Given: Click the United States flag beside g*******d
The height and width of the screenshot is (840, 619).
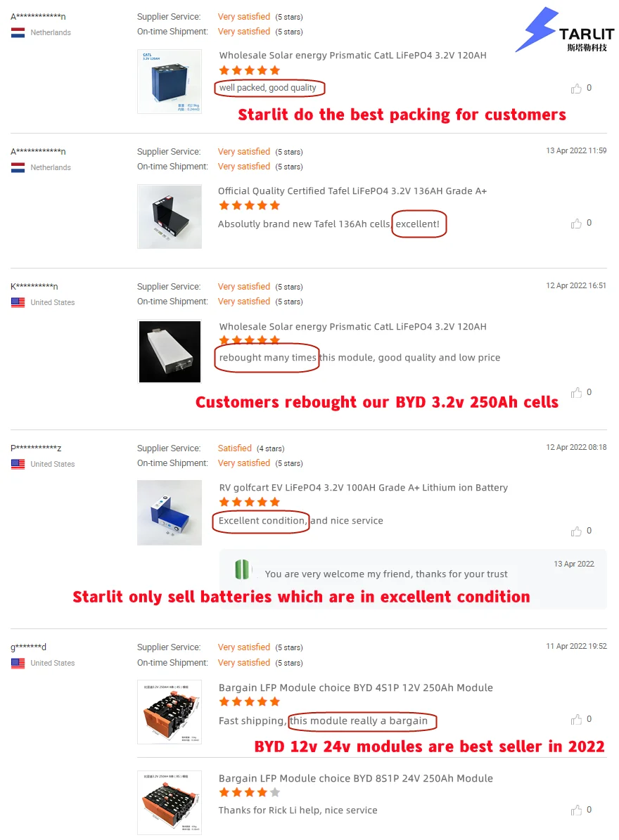Looking at the screenshot, I should 18,664.
